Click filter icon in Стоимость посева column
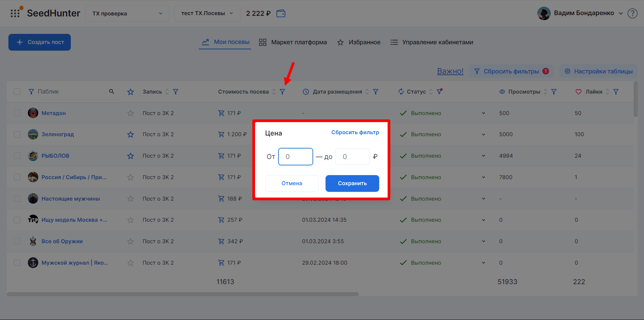 (283, 92)
